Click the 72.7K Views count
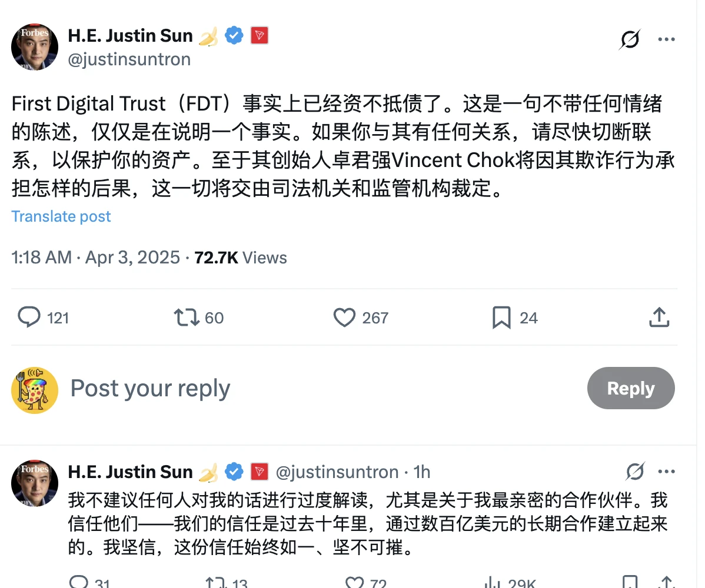The image size is (705, 588). click(241, 258)
